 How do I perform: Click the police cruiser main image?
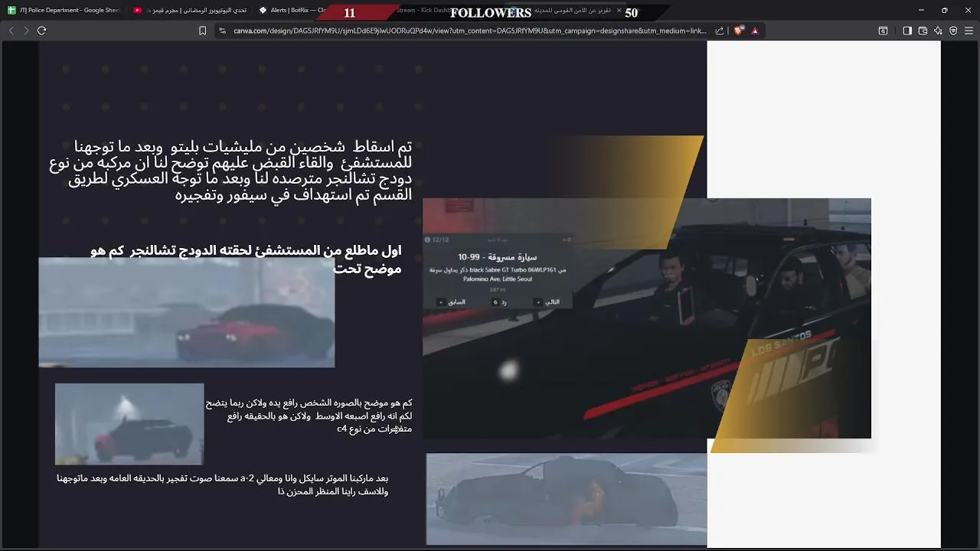pyautogui.click(x=646, y=318)
